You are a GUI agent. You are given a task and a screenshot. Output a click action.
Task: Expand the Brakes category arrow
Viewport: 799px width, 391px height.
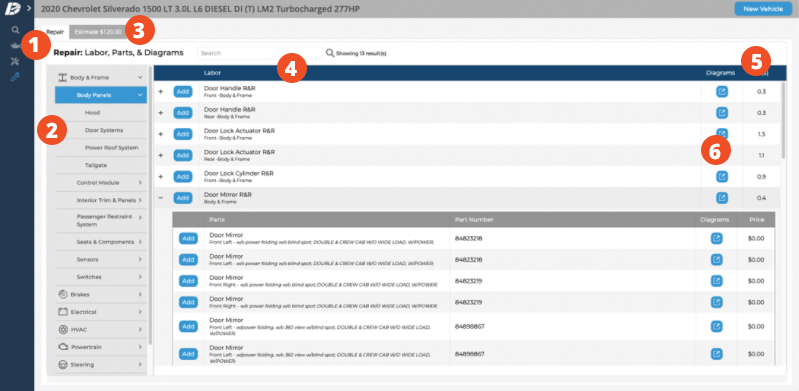point(140,294)
